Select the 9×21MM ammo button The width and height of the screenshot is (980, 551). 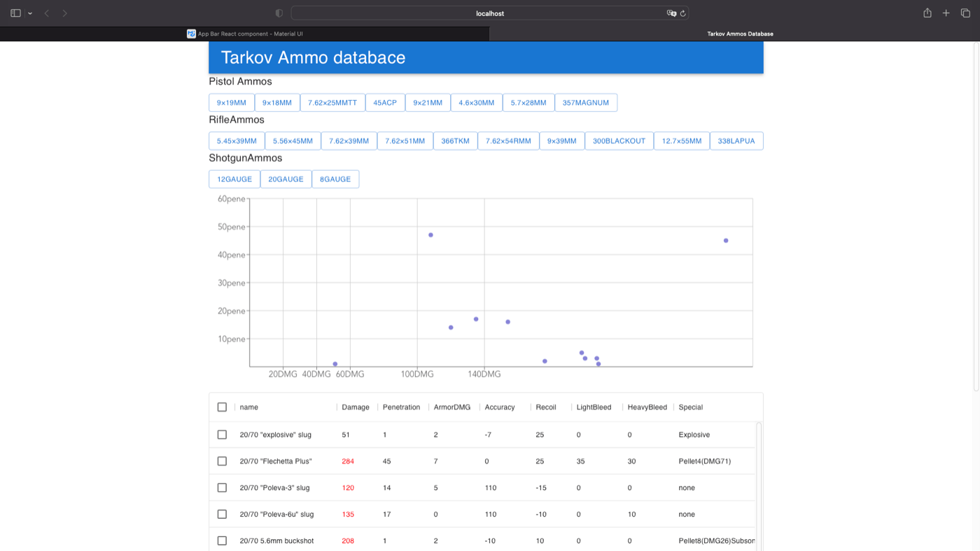pos(428,103)
